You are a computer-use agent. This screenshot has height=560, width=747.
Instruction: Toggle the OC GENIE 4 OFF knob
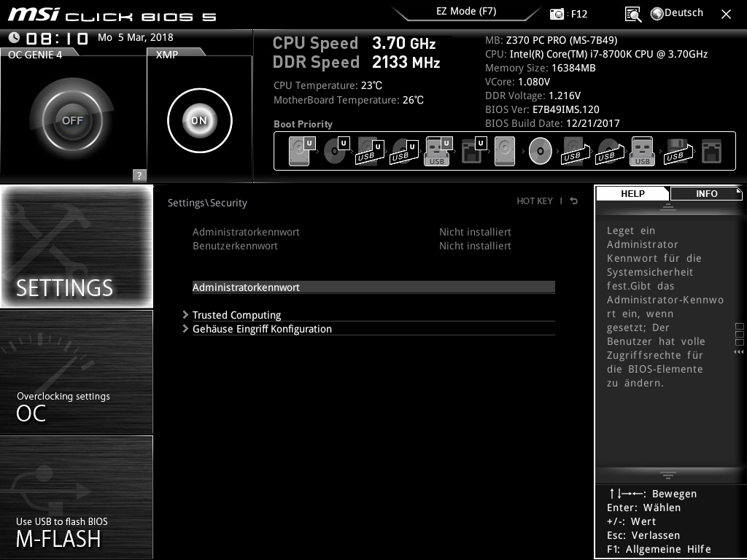(72, 120)
